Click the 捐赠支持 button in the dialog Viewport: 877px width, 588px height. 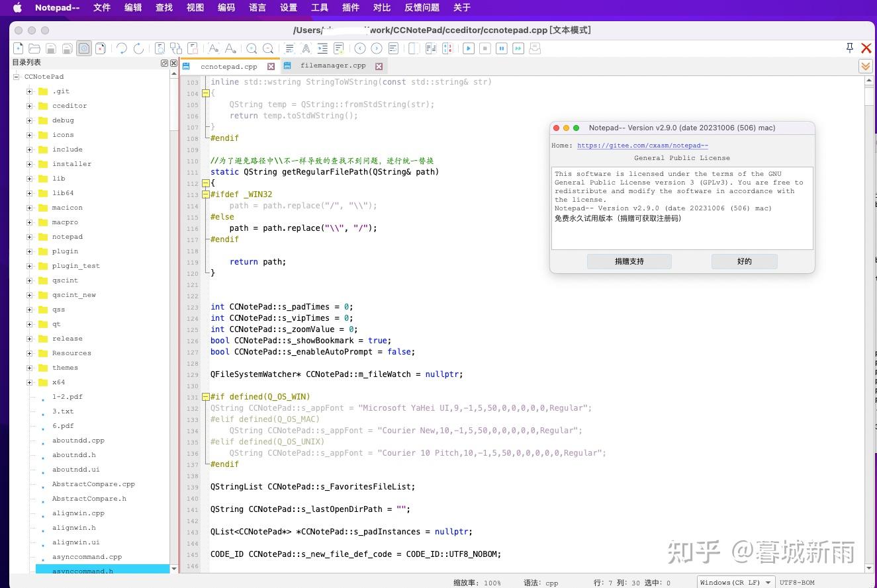point(628,261)
